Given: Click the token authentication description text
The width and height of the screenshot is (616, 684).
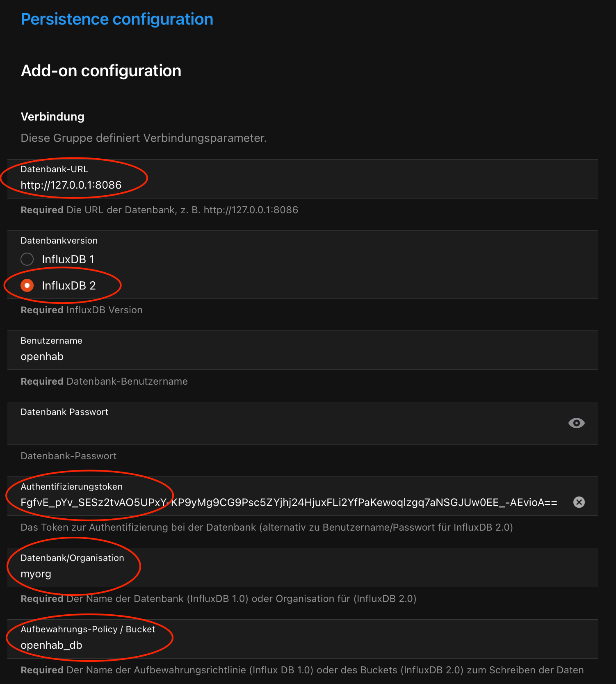Looking at the screenshot, I should point(267,527).
